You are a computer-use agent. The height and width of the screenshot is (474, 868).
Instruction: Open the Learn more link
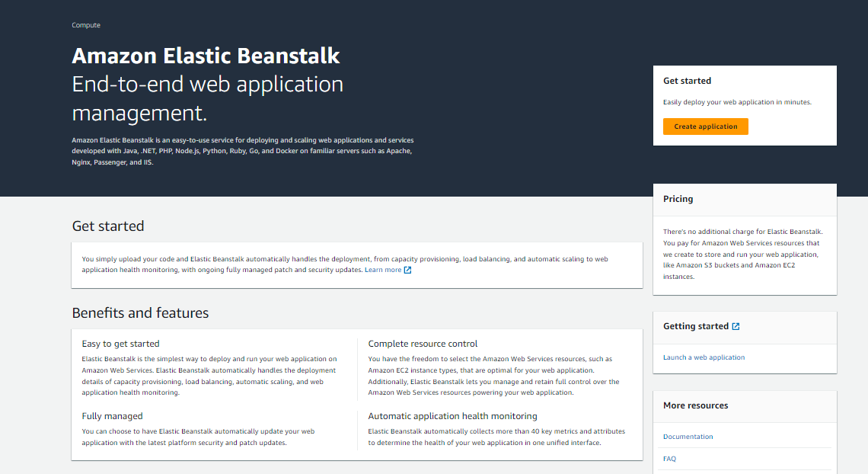pos(383,269)
